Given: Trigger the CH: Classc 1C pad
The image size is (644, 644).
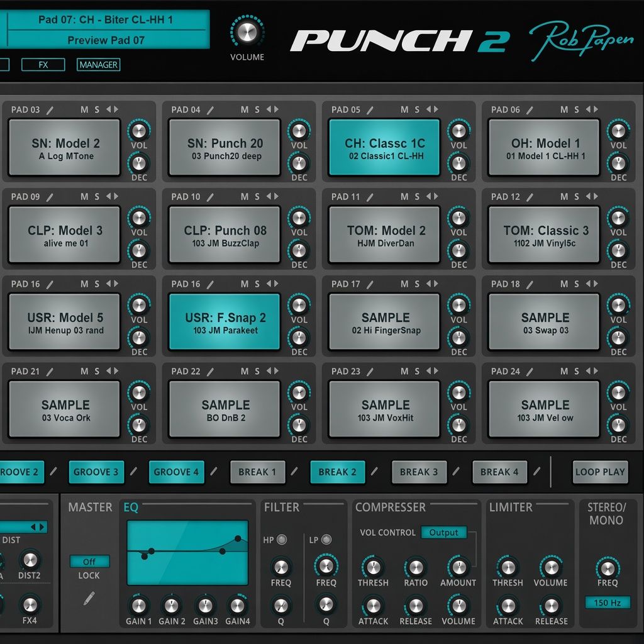Looking at the screenshot, I should (384, 147).
